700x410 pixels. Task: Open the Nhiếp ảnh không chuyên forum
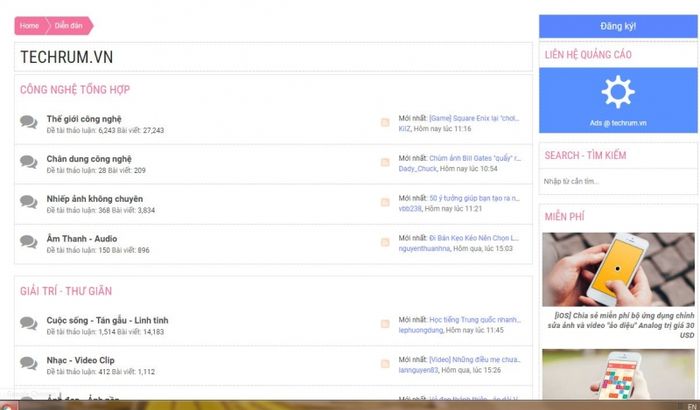95,199
